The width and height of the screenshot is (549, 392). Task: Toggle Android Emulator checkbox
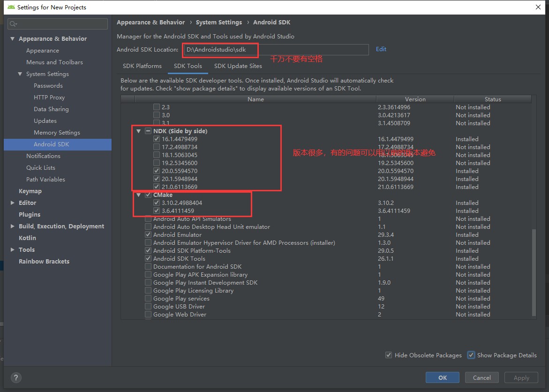click(x=148, y=235)
